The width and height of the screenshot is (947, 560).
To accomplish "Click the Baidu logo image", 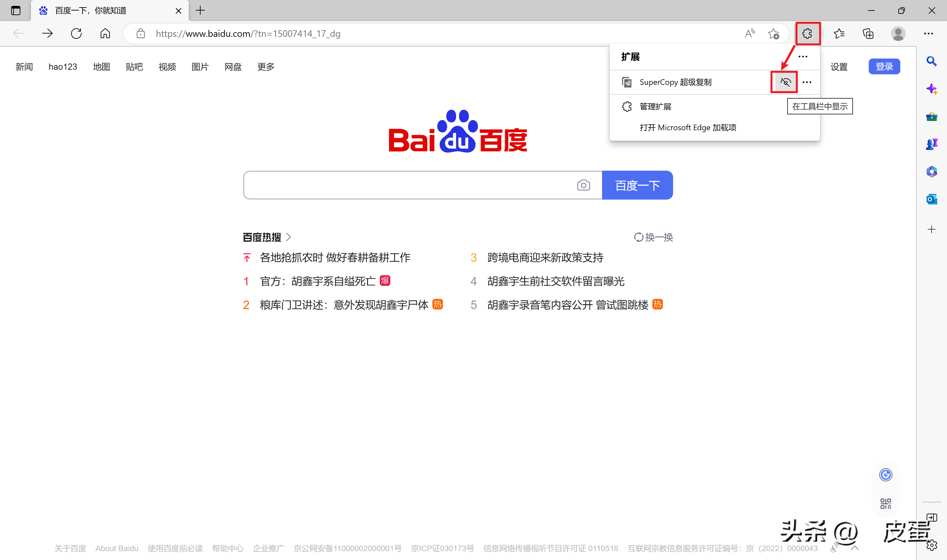I will (x=458, y=131).
